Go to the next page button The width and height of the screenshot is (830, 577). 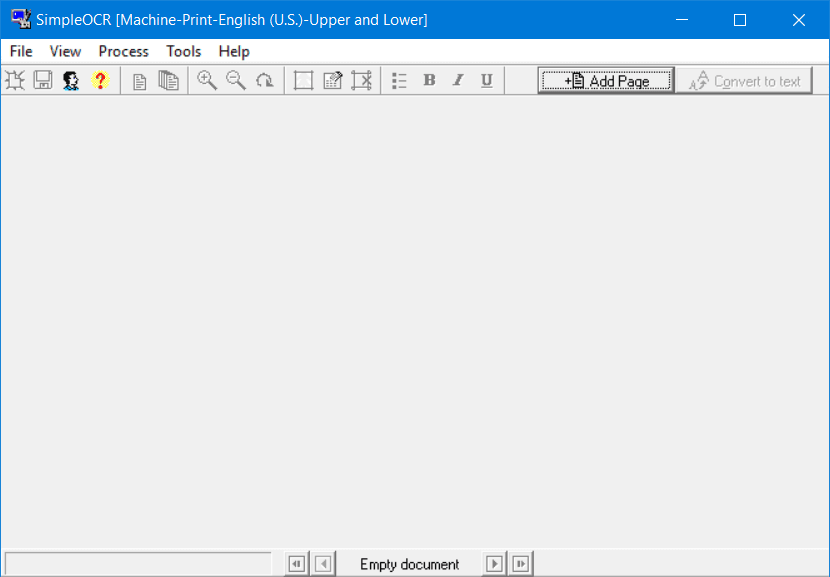click(x=494, y=564)
